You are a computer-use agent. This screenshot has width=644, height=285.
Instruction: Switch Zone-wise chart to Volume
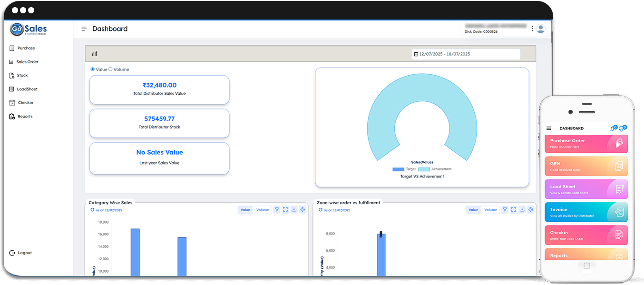point(491,210)
